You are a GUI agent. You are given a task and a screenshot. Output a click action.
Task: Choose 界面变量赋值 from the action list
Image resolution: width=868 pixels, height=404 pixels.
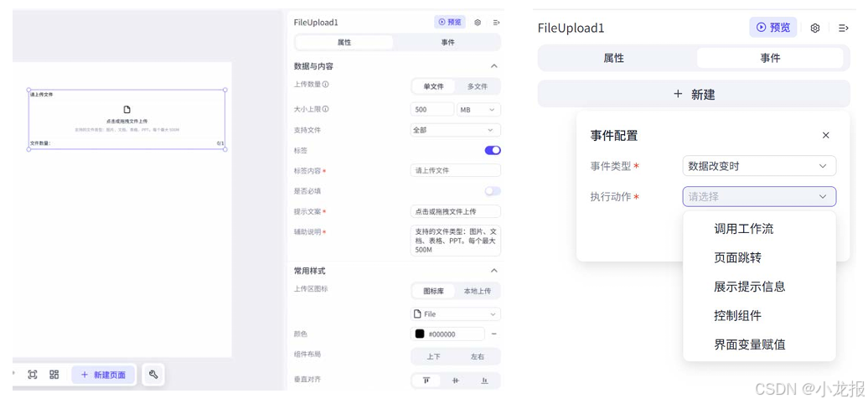(x=750, y=344)
